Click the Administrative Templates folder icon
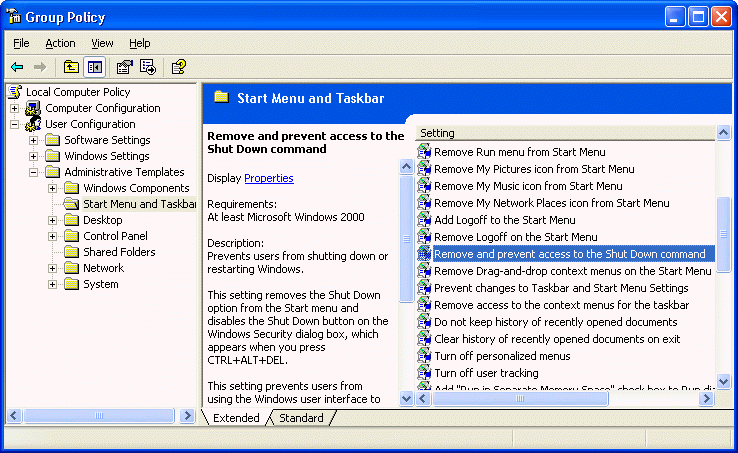 tap(53, 172)
